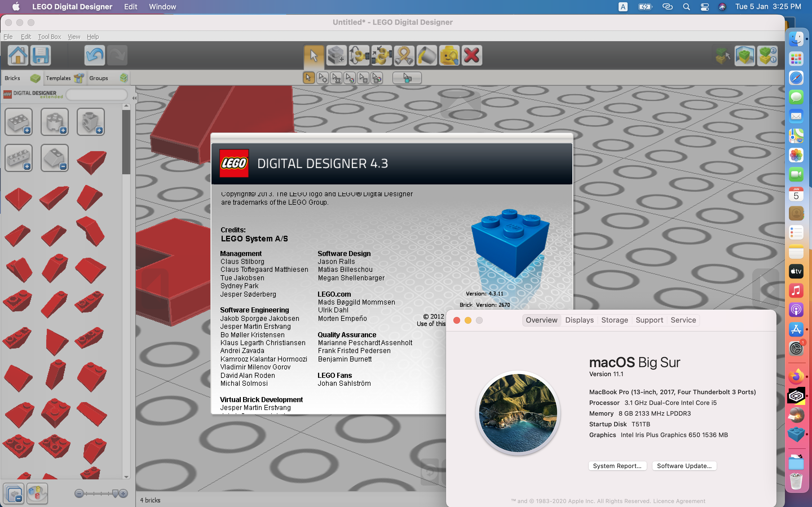Screen dimensions: 812x507
Task: Adjust the brick thumbnail size slider
Action: [115, 493]
